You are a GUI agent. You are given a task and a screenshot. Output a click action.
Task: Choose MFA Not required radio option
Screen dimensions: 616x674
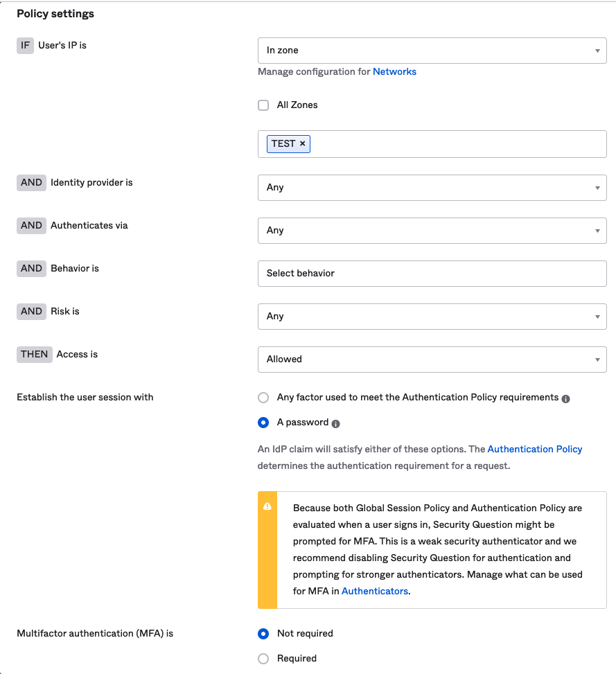point(263,633)
